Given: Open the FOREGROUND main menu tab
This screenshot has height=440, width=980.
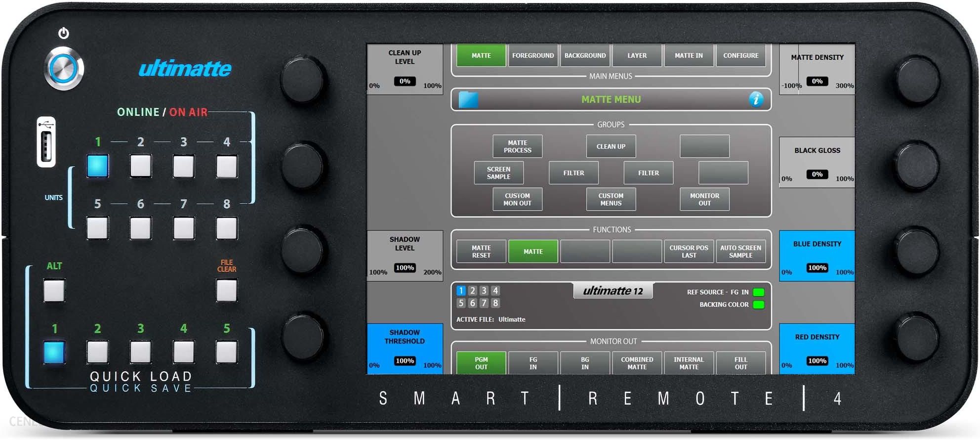Looking at the screenshot, I should pos(533,55).
